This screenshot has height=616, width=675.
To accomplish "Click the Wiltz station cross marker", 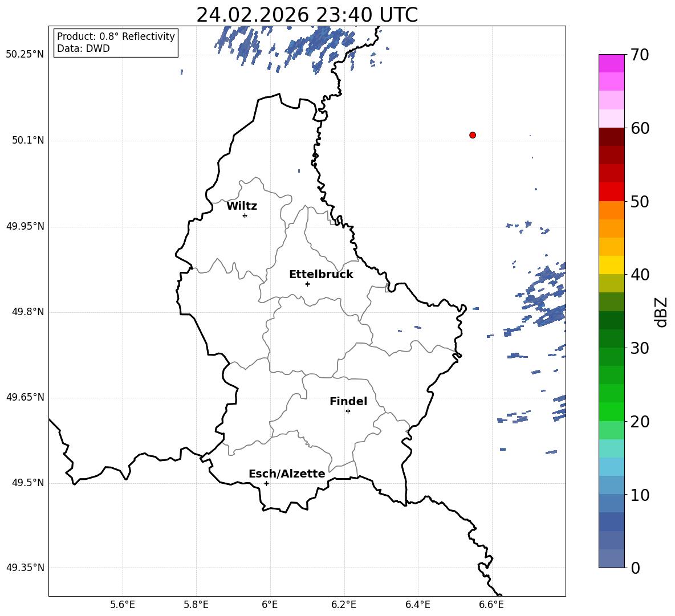I will (245, 215).
